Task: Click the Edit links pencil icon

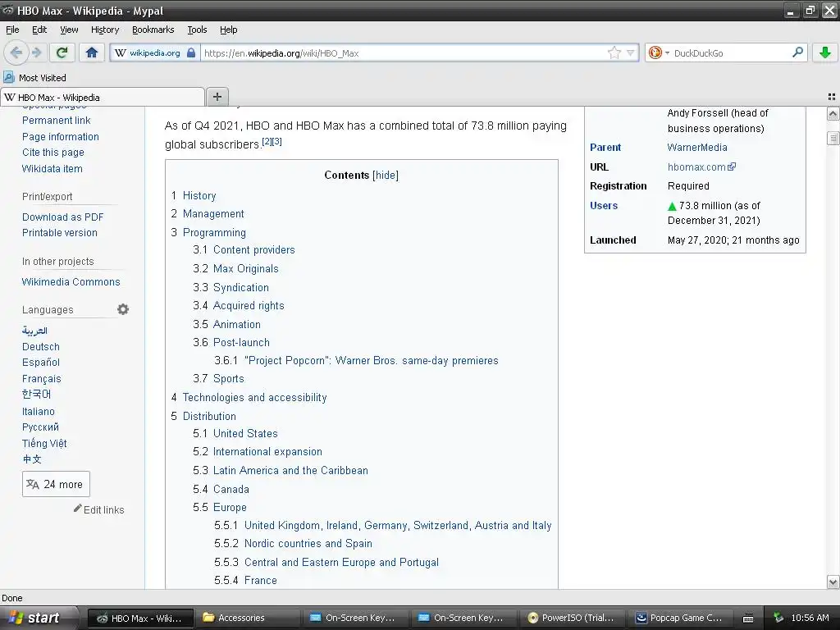Action: click(78, 509)
